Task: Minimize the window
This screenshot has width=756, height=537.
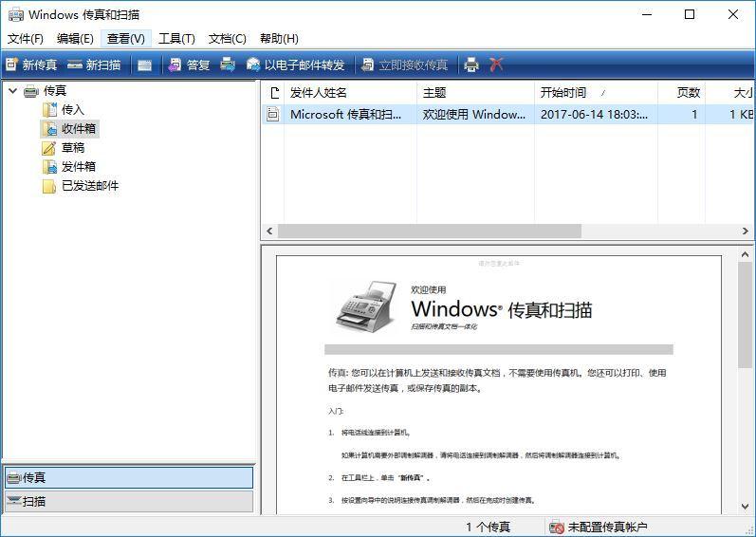Action: [x=647, y=14]
